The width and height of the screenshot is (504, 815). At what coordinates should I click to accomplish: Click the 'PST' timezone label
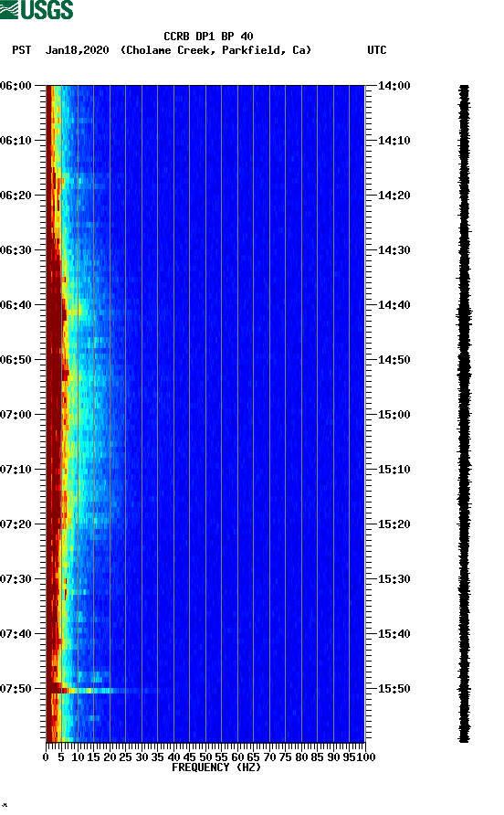point(22,50)
